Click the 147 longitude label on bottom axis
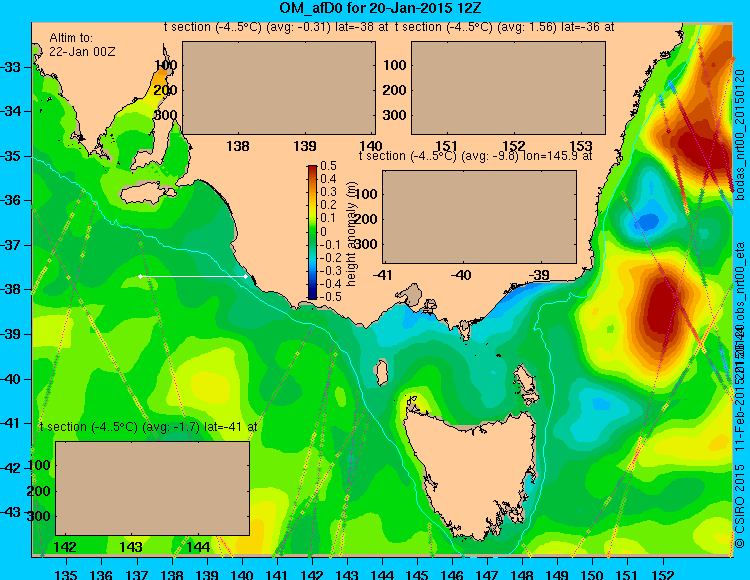Screen dimensions: 750x580 pos(487,574)
